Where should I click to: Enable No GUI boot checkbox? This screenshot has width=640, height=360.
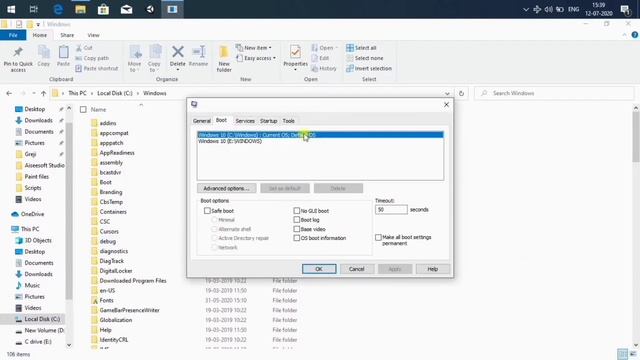296,211
